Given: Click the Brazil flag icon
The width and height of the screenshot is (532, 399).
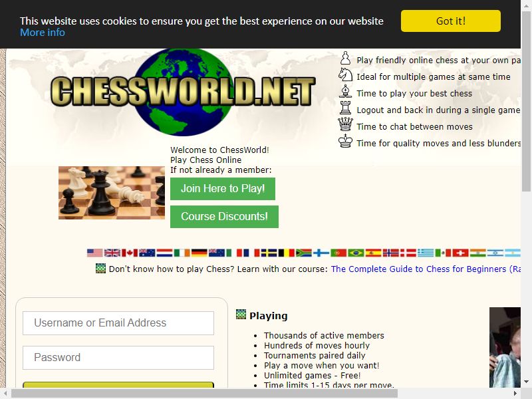Looking at the screenshot, I should [356, 253].
